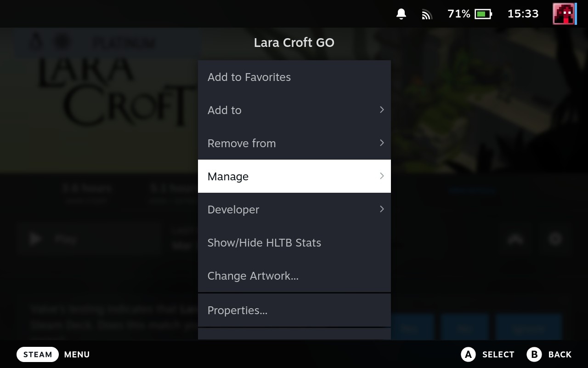The height and width of the screenshot is (368, 588).
Task: Expand the chevron next to Manage
Action: point(382,176)
